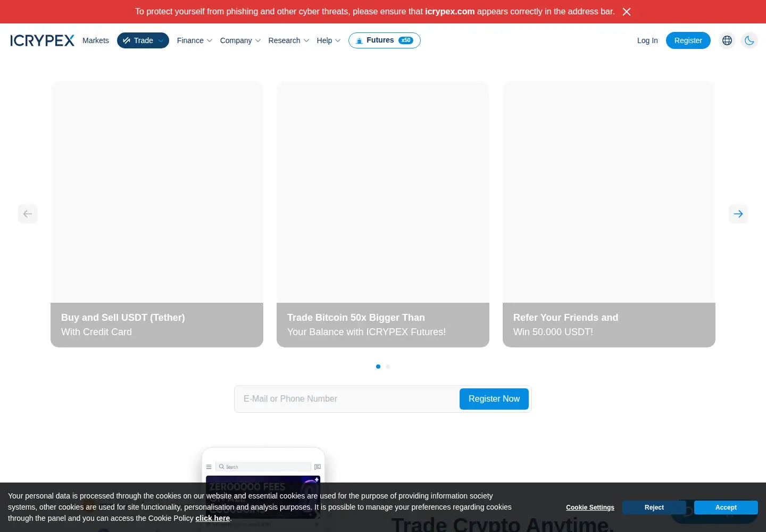Image resolution: width=766 pixels, height=532 pixels.
Task: Go to previous carousel slide arrow
Action: tap(28, 214)
